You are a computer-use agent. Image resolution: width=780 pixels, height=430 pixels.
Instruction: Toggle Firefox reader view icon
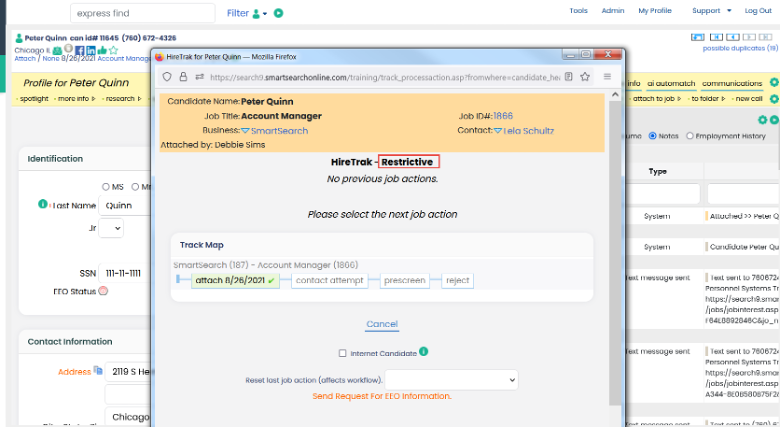[568, 76]
